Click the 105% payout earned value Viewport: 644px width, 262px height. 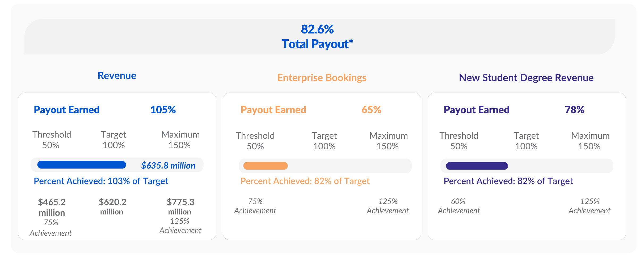(x=163, y=110)
